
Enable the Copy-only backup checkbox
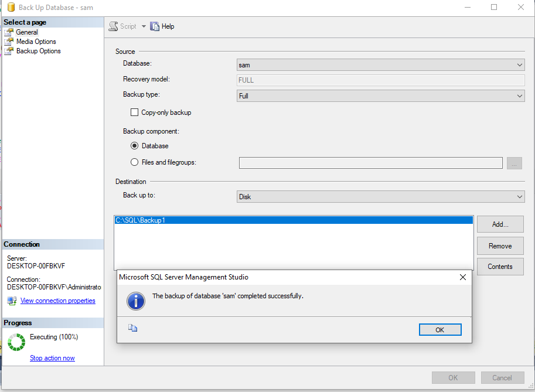[x=134, y=113]
